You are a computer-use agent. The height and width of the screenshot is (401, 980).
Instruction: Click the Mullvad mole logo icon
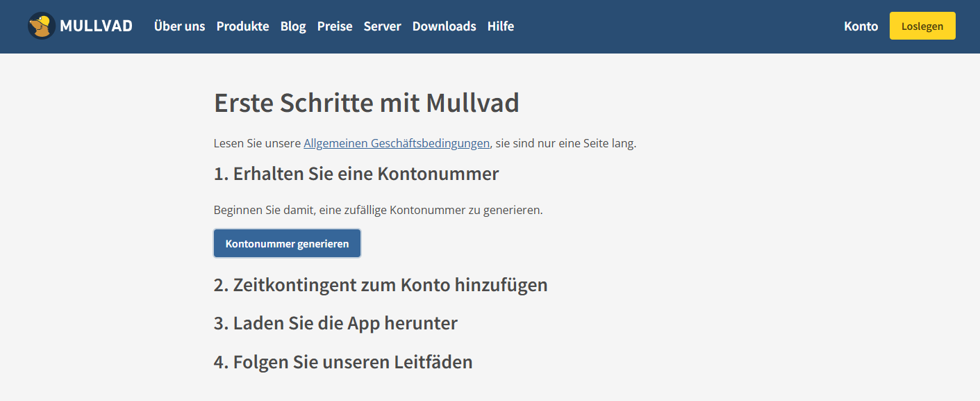(42, 26)
